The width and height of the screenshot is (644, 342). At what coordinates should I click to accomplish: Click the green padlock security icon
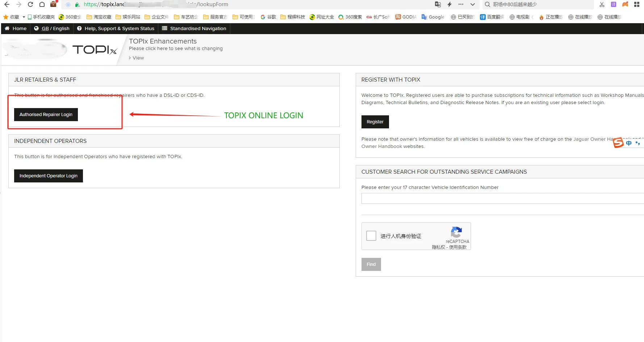coord(77,5)
